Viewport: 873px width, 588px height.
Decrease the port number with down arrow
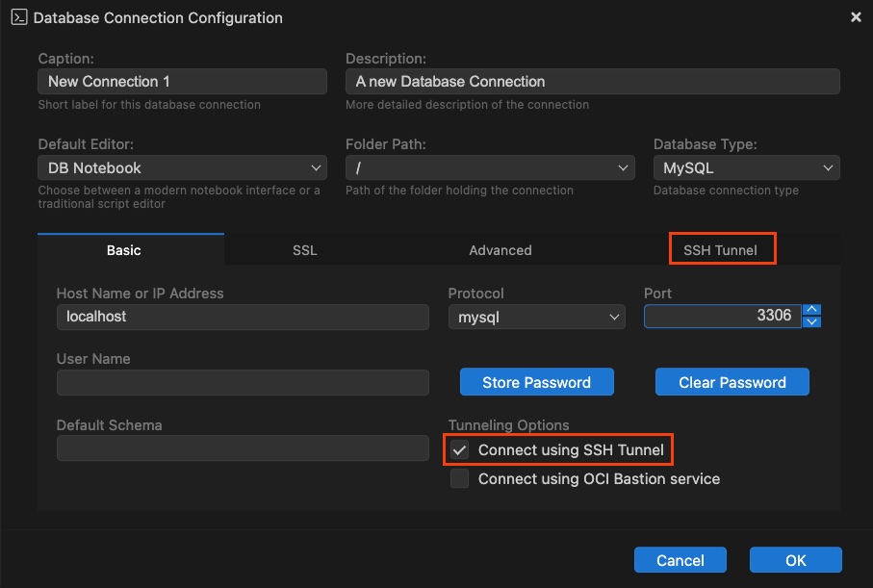click(811, 321)
